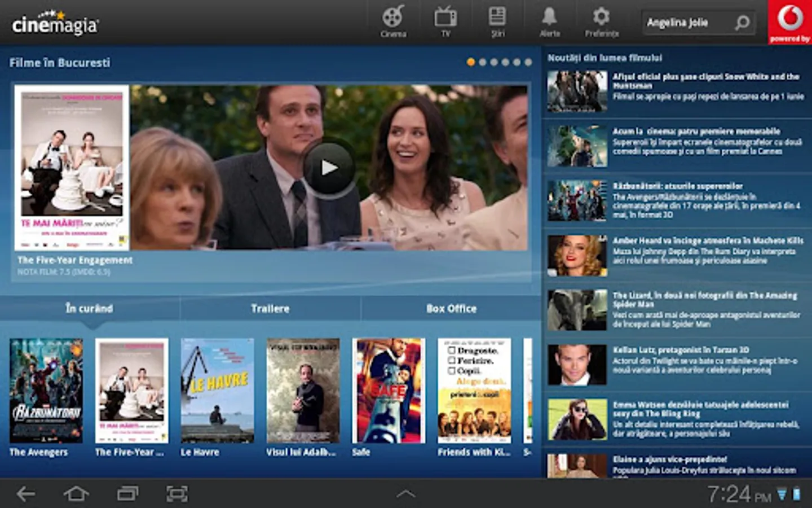This screenshot has width=812, height=508.
Task: Open The Avengers poster
Action: 46,391
